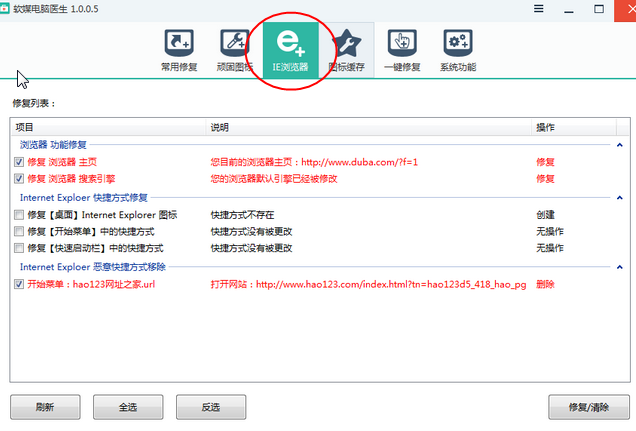The width and height of the screenshot is (636, 431).
Task: Select the hao123.com URL description text
Action: click(x=368, y=284)
